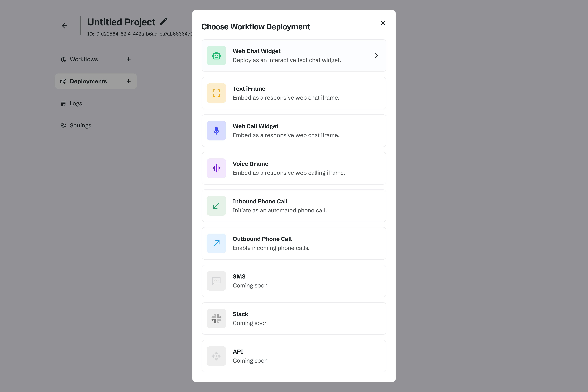
Task: Open Settings in sidebar
Action: 80,125
